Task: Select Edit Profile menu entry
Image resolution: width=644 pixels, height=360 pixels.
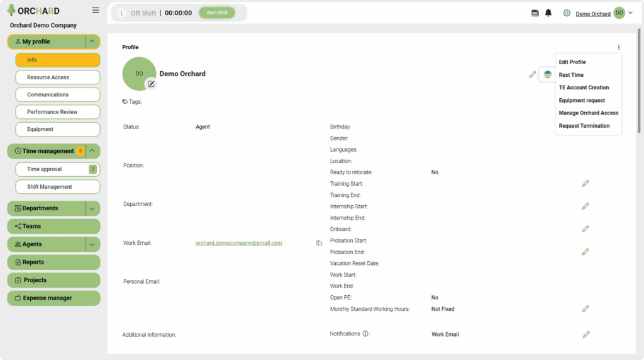Action: coord(572,62)
